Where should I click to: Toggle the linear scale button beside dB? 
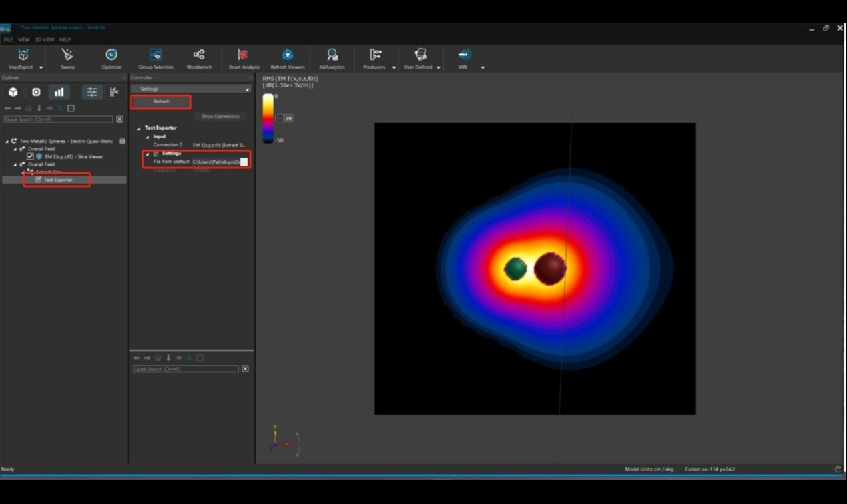coord(279,118)
